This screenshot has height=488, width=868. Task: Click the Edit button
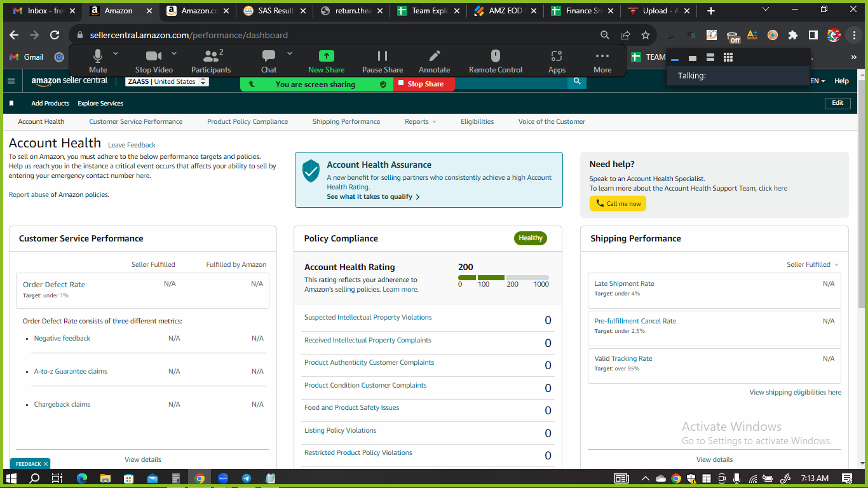[x=837, y=103]
